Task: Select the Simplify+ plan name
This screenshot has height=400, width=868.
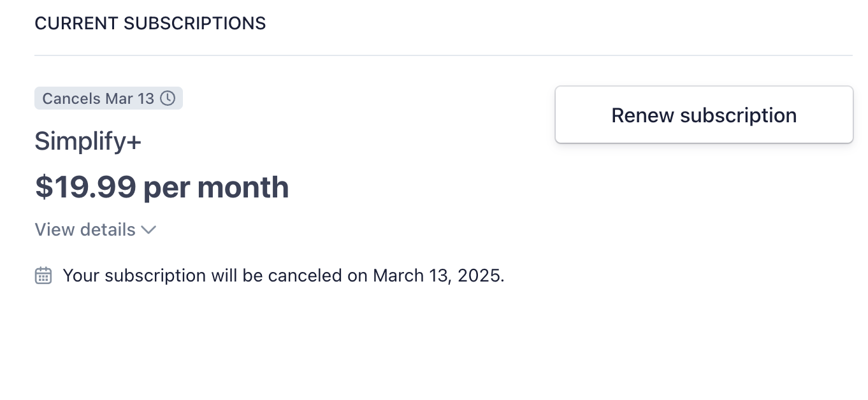Action: [x=88, y=141]
